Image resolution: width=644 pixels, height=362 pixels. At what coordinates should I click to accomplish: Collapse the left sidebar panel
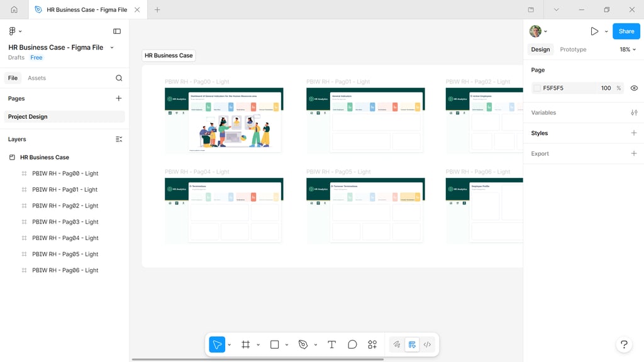[117, 31]
